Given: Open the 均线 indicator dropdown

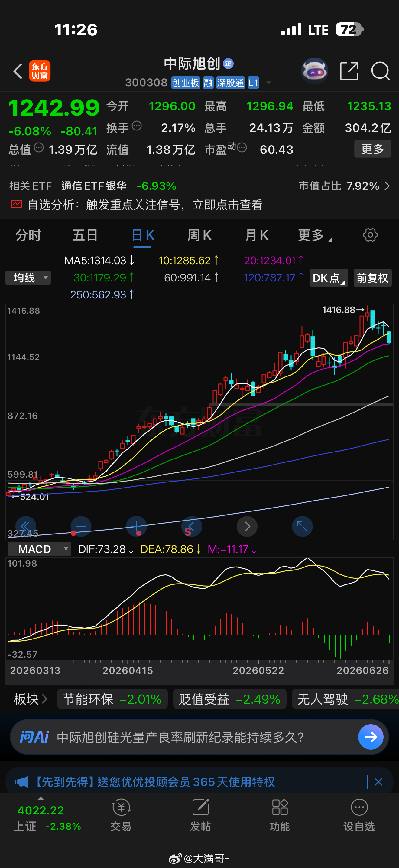Looking at the screenshot, I should click(x=28, y=278).
